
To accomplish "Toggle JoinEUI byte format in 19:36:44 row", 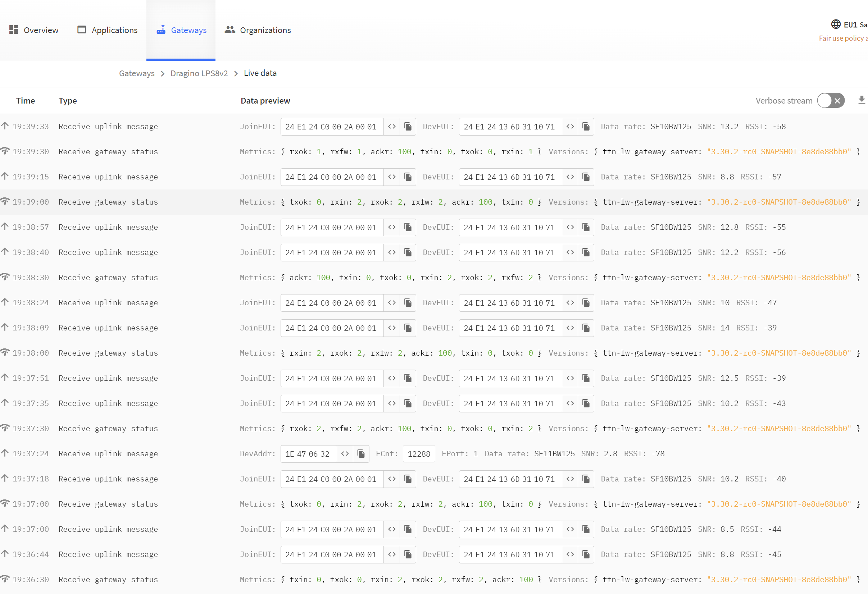I will 391,554.
